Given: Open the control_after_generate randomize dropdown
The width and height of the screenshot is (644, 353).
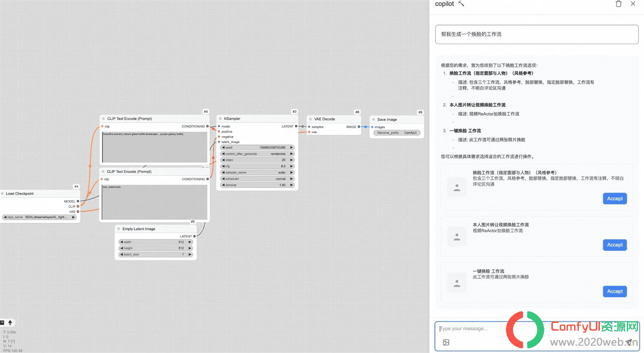Looking at the screenshot, I should click(x=257, y=154).
